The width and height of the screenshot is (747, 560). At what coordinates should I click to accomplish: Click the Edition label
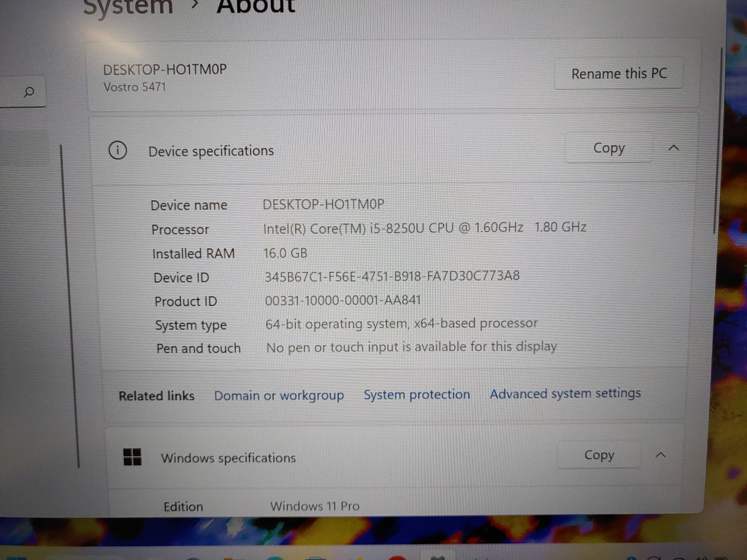tap(183, 507)
